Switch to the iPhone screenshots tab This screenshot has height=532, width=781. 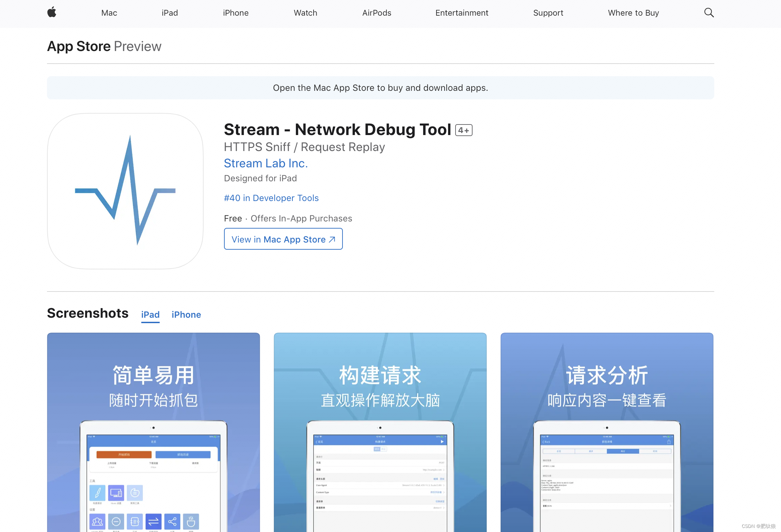[186, 315]
